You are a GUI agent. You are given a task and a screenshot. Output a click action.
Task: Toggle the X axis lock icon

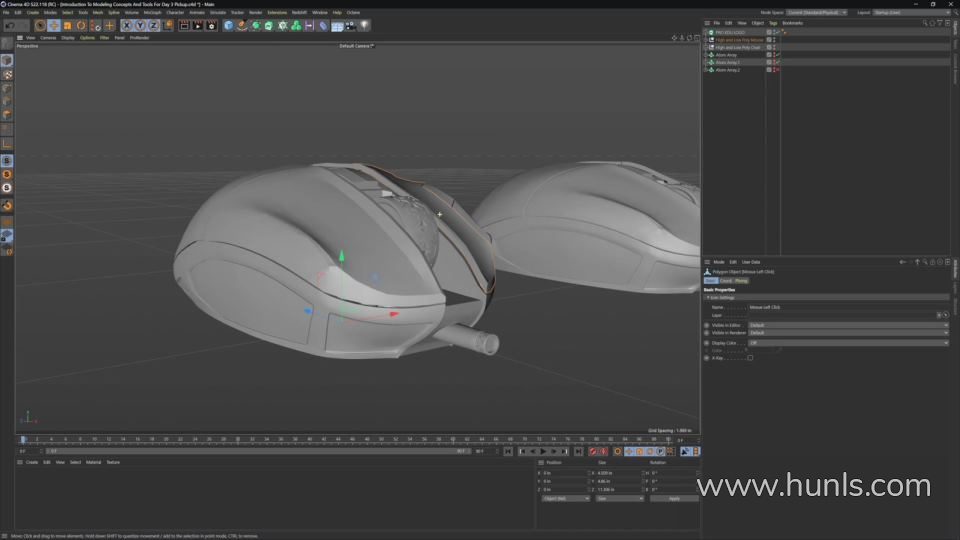click(127, 25)
